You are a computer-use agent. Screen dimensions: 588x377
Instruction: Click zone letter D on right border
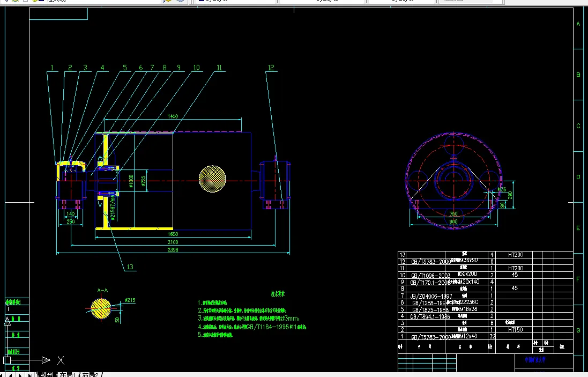click(578, 177)
